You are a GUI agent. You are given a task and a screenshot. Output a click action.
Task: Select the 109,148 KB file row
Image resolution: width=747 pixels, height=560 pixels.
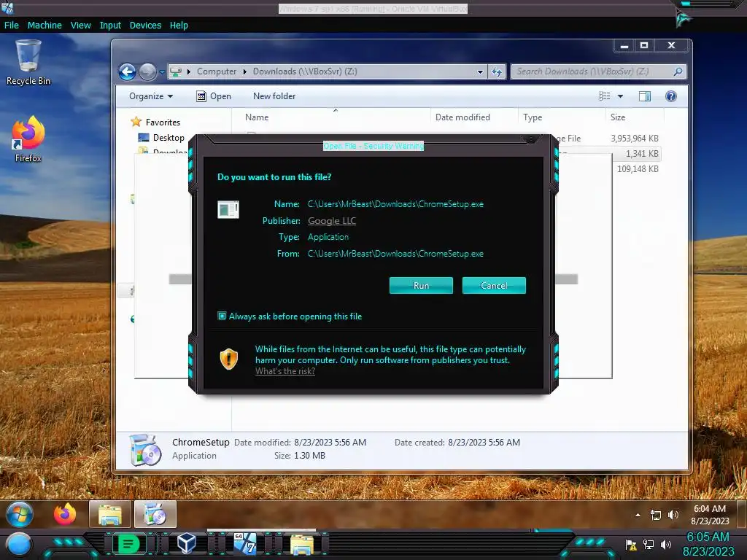click(x=638, y=169)
